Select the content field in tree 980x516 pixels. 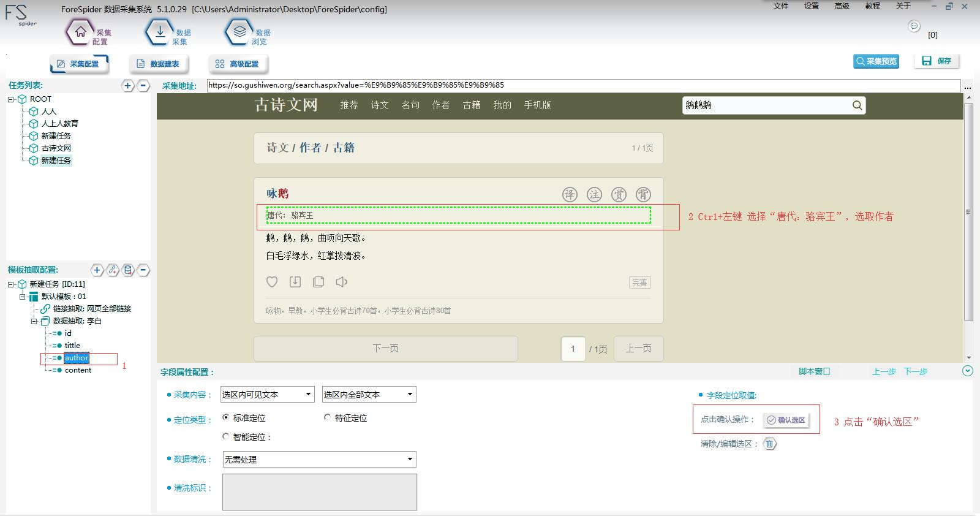pos(78,370)
